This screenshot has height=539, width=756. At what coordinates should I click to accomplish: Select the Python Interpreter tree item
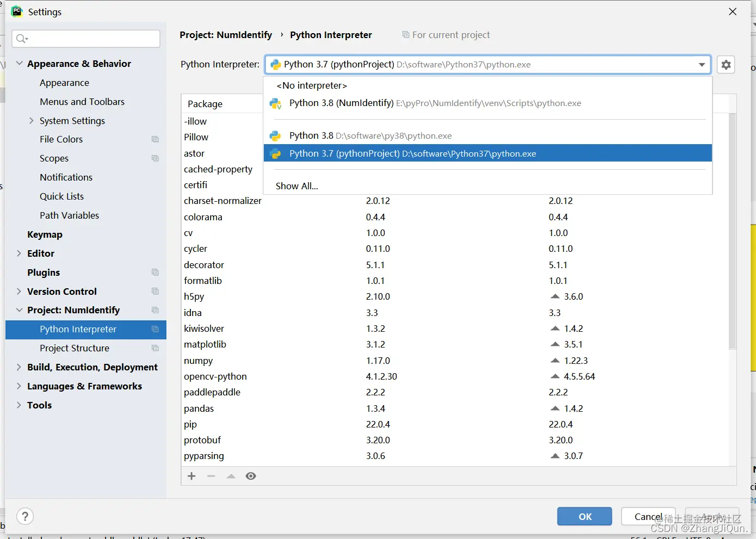[86, 329]
